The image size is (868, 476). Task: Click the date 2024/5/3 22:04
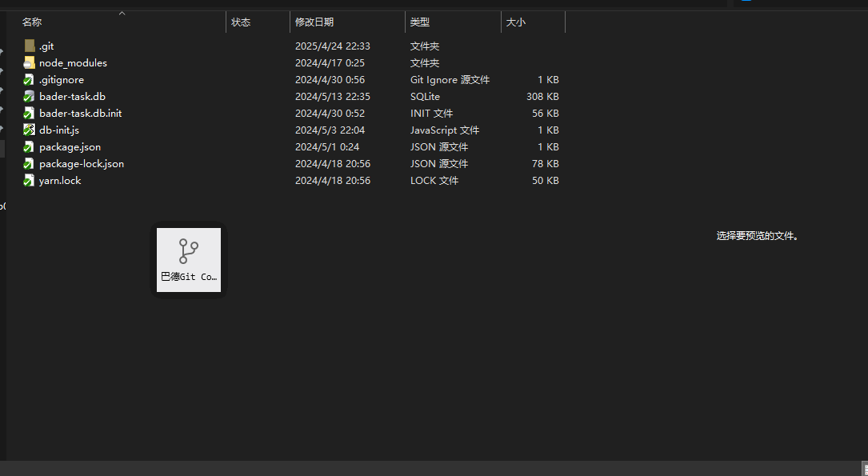330,130
